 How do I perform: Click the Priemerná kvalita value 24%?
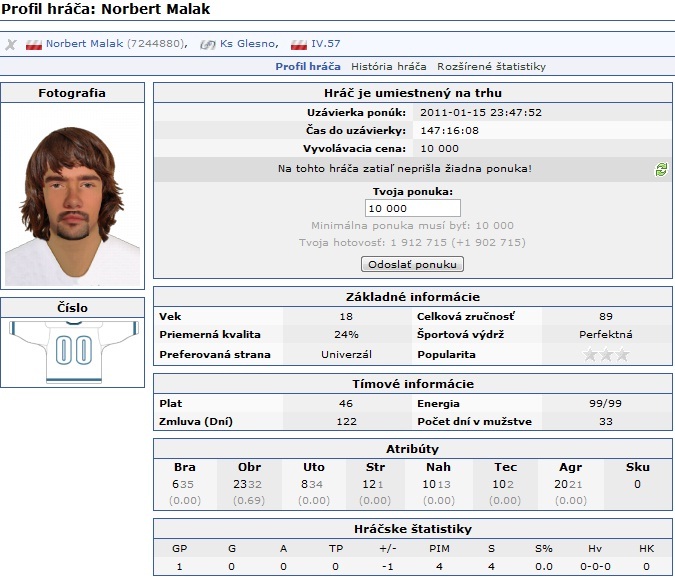point(346,335)
